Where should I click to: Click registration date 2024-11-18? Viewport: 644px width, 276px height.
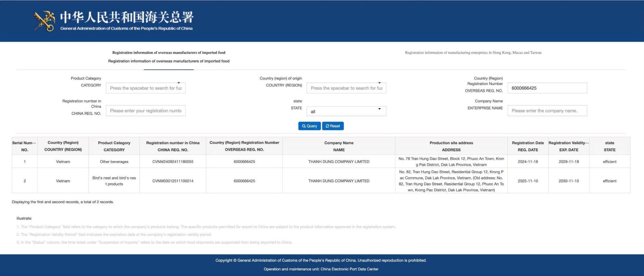(x=528, y=162)
